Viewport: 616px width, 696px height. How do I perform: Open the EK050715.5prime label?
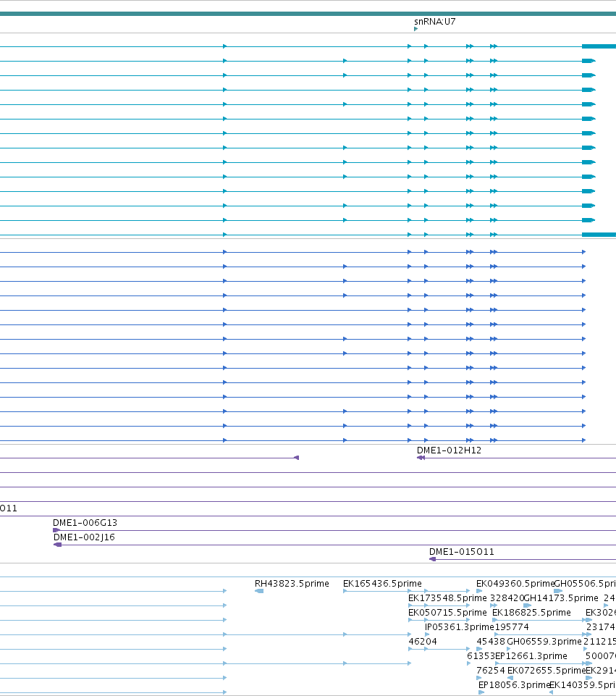(x=447, y=613)
